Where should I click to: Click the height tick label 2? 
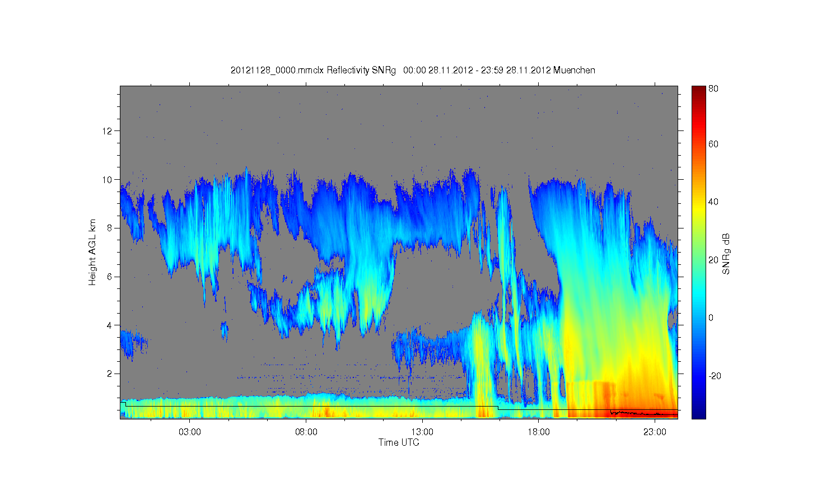(110, 374)
